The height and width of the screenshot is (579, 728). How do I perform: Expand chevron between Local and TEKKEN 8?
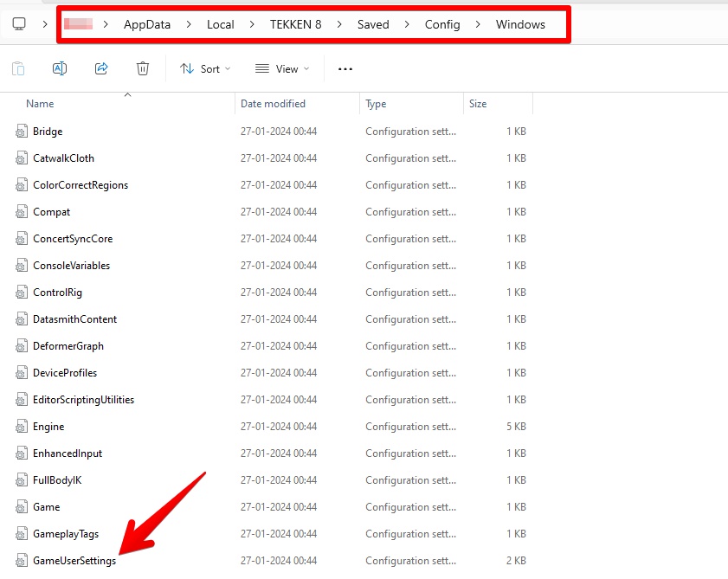pos(252,24)
